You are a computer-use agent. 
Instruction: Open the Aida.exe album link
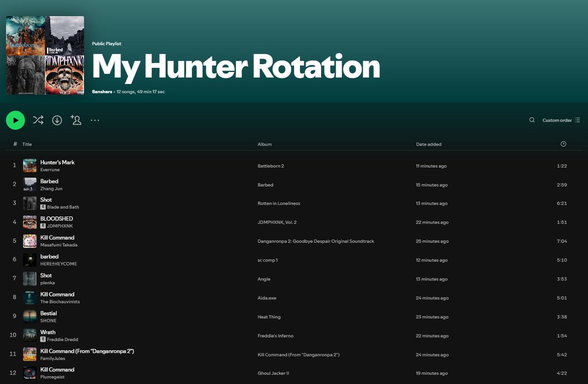tap(267, 298)
